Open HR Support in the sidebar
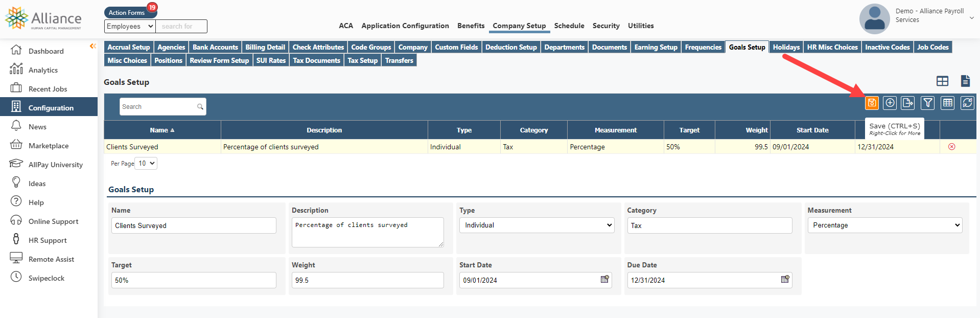 click(x=48, y=240)
